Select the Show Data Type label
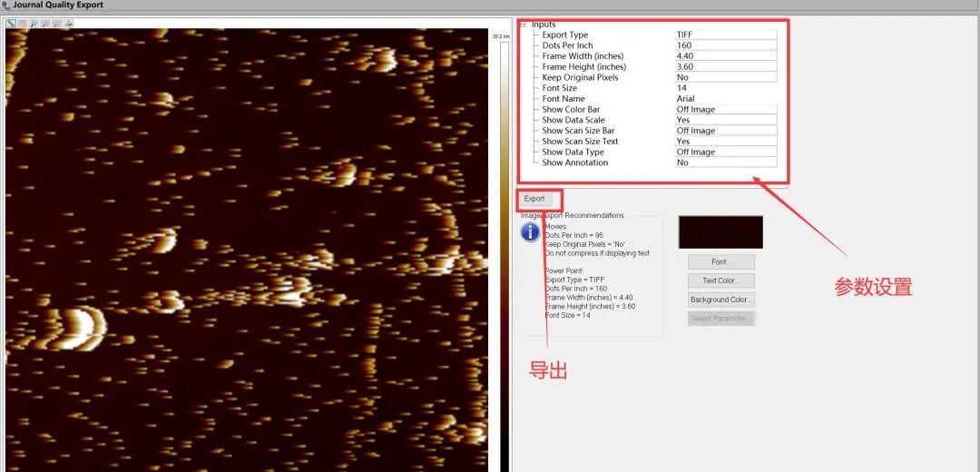980x472 pixels. 573,152
